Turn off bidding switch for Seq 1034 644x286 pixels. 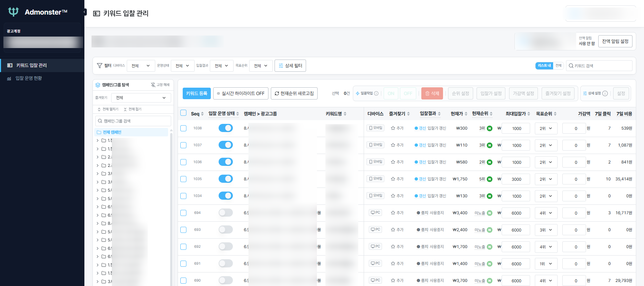pos(226,196)
